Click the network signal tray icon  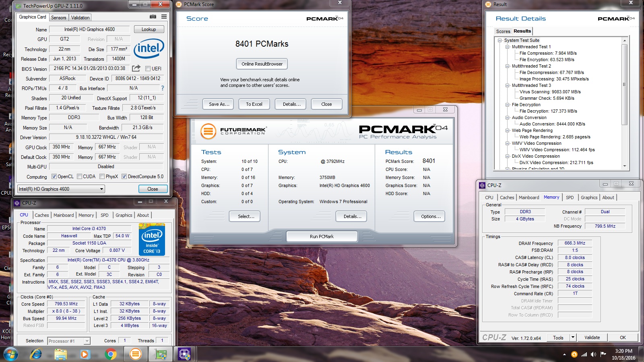point(584,354)
